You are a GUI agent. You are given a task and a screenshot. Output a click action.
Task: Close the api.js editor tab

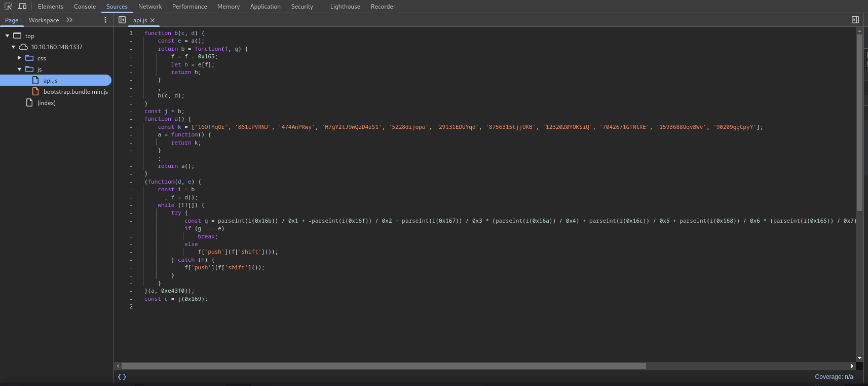pyautogui.click(x=153, y=20)
